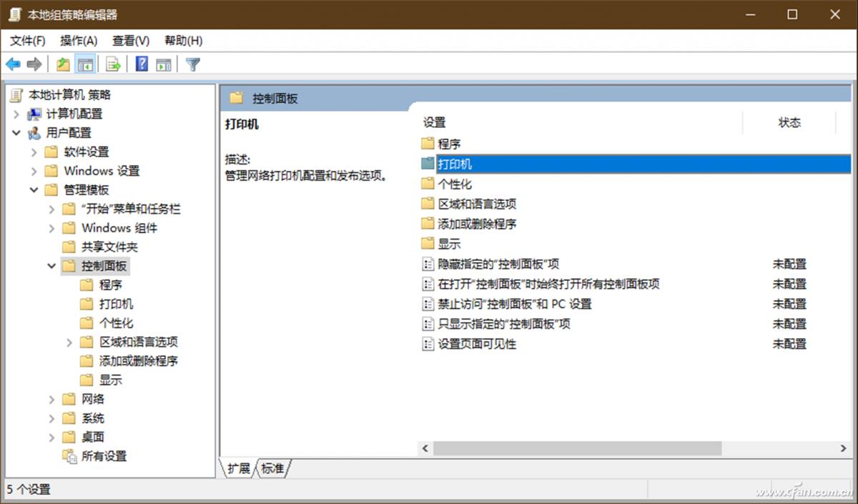Open Help using the question mark icon
The height and width of the screenshot is (504, 858).
click(140, 64)
